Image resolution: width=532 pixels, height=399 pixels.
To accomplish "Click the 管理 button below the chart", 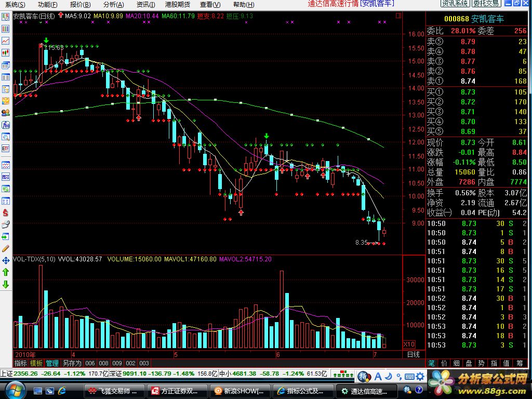I will click(52, 363).
